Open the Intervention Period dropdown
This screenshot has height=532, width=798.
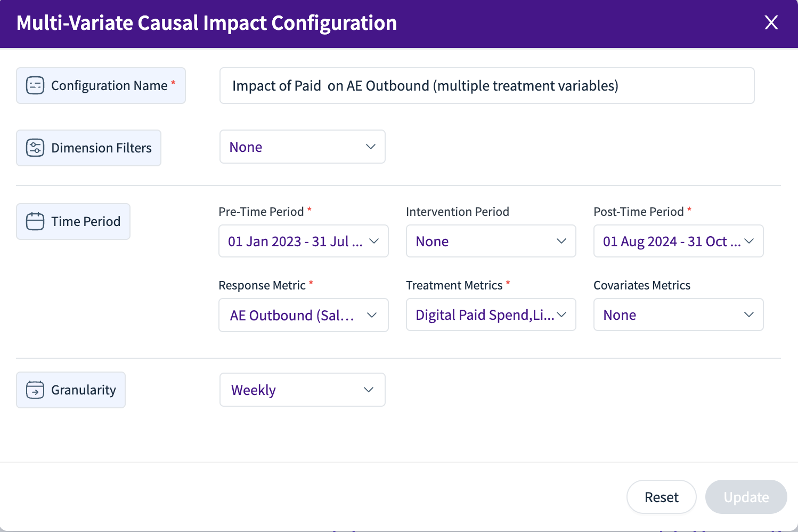pyautogui.click(x=491, y=241)
